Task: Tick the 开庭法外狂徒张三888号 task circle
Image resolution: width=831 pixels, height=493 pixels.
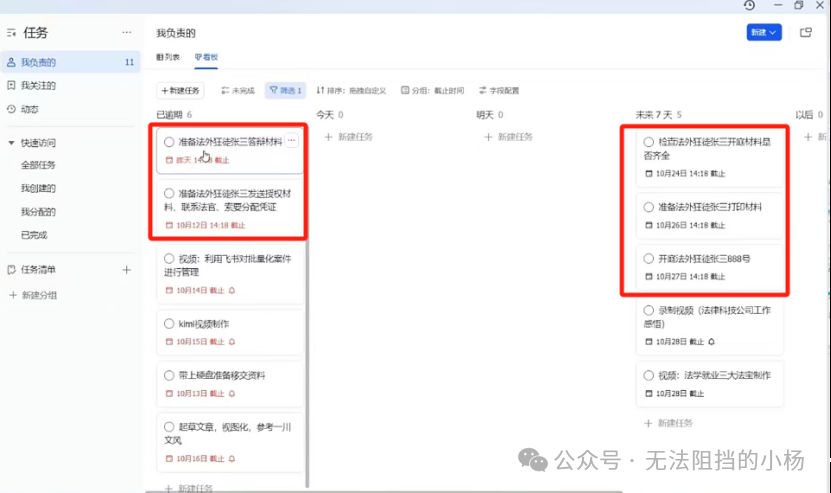Action: point(649,259)
